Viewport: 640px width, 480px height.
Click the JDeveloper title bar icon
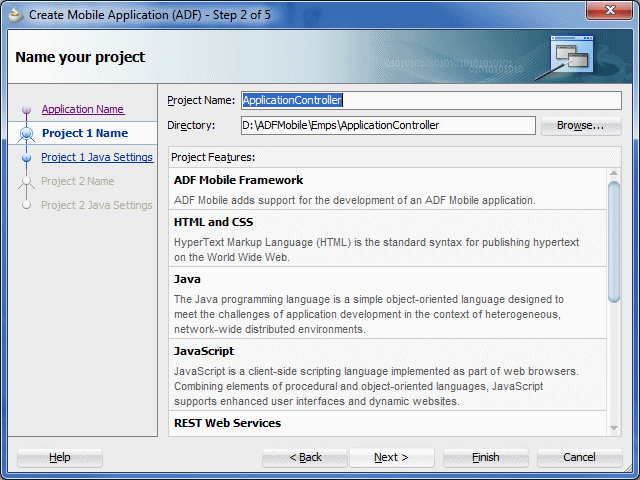(x=16, y=15)
